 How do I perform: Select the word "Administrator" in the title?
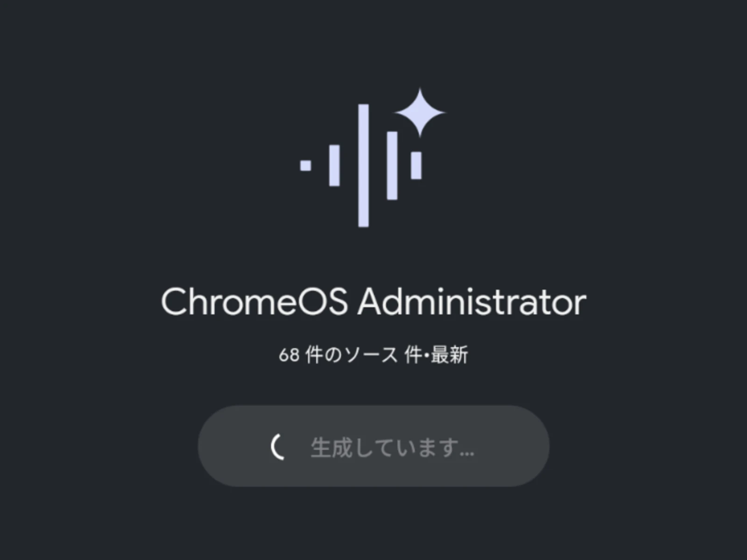[472, 302]
